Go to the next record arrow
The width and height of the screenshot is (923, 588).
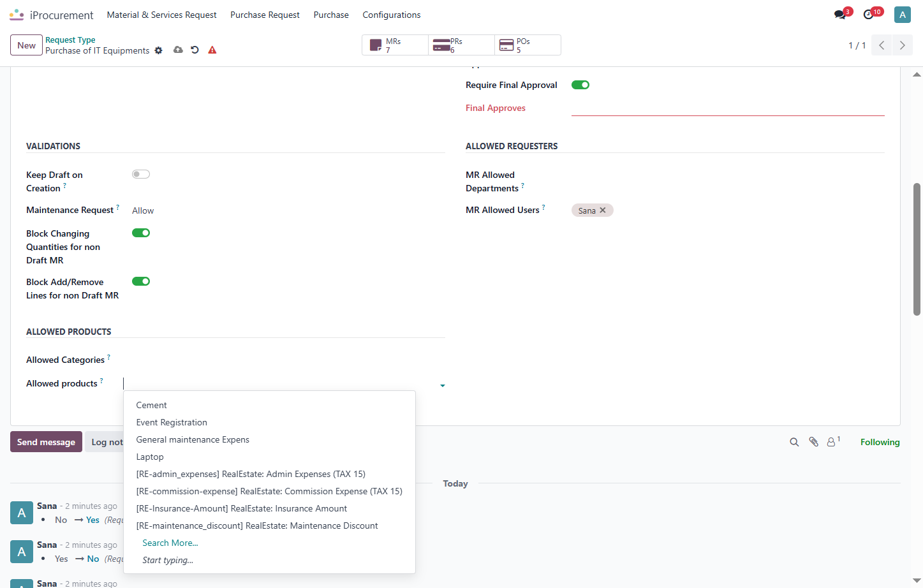[902, 45]
